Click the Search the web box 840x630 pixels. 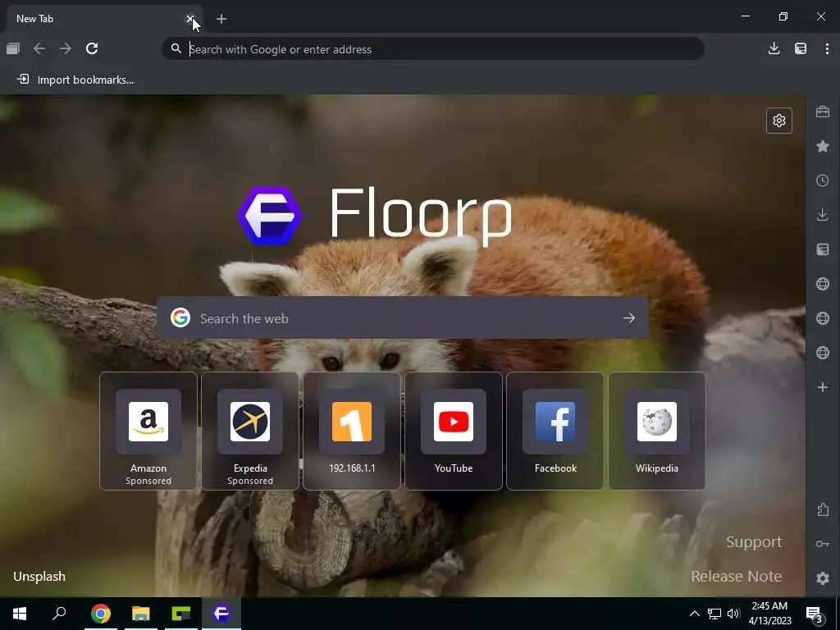(x=402, y=317)
